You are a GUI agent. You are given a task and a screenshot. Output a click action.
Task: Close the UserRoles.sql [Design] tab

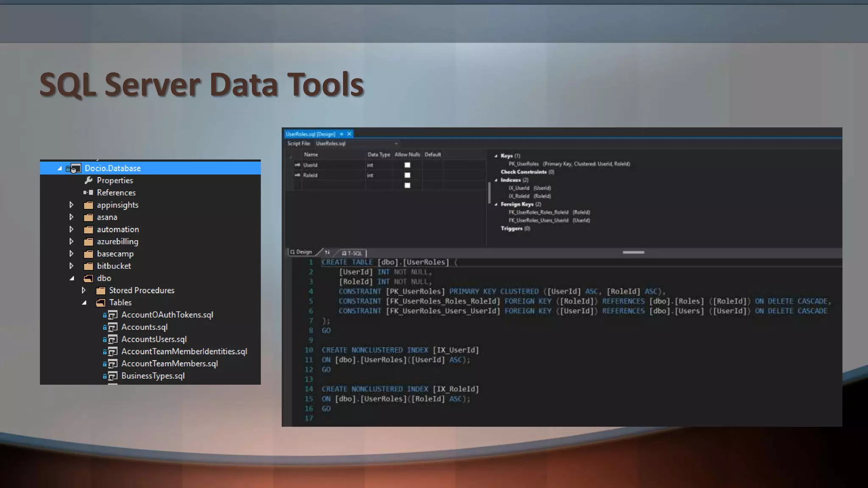[349, 134]
